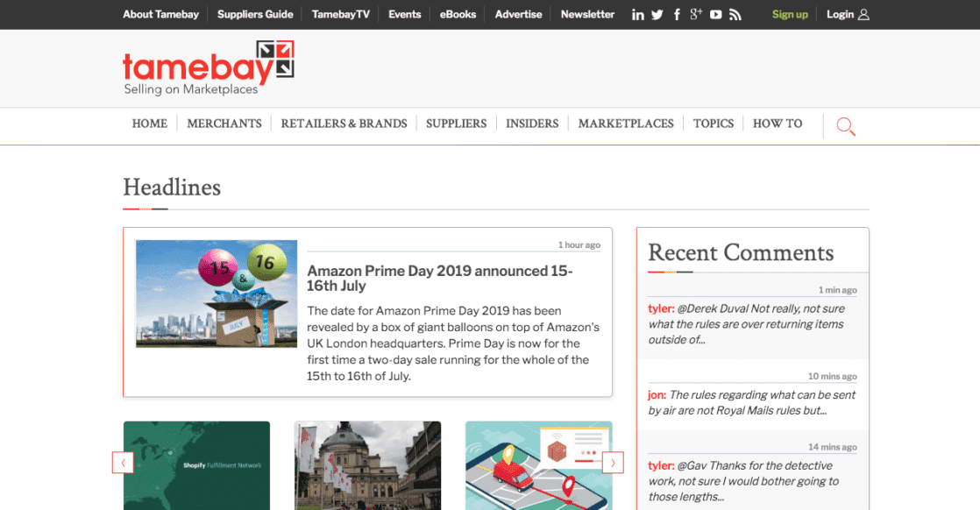Click the '1 hour ago' article timestamp

point(579,245)
